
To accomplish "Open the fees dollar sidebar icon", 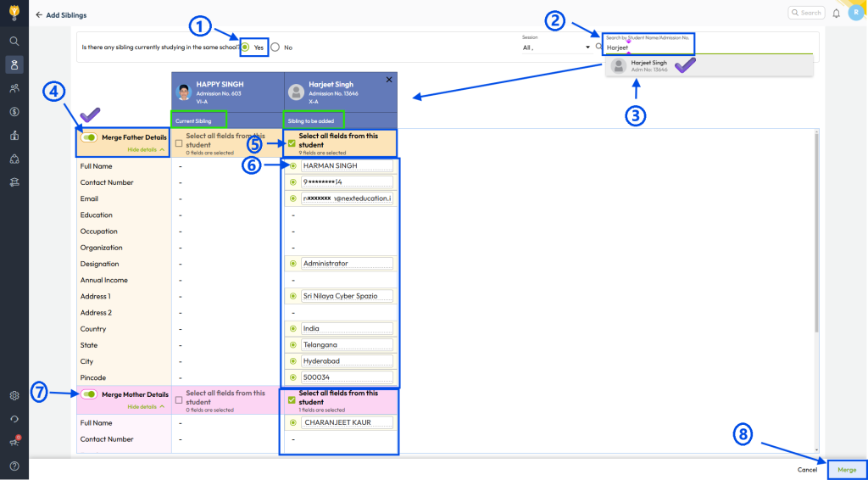I will [14, 112].
